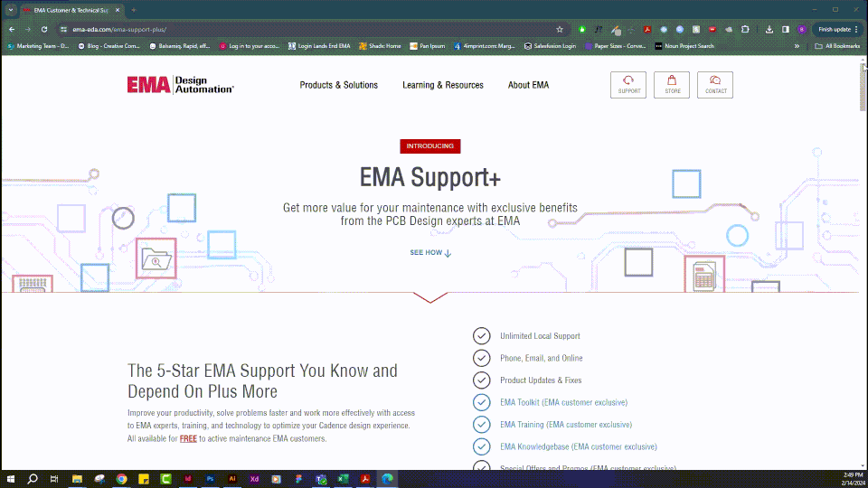Click 'EMA Knowledgebase (EMA customer exclusive)' item
868x488 pixels.
(x=564, y=446)
